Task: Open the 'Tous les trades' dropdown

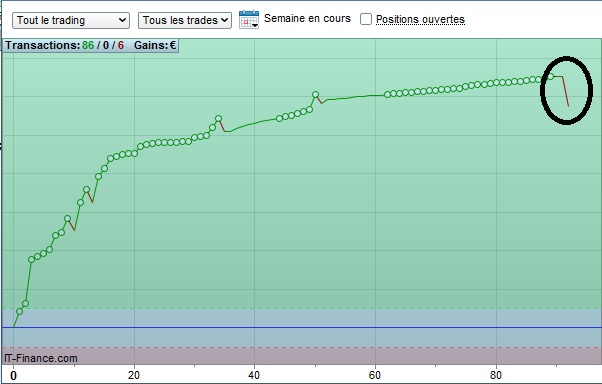Action: 185,20
